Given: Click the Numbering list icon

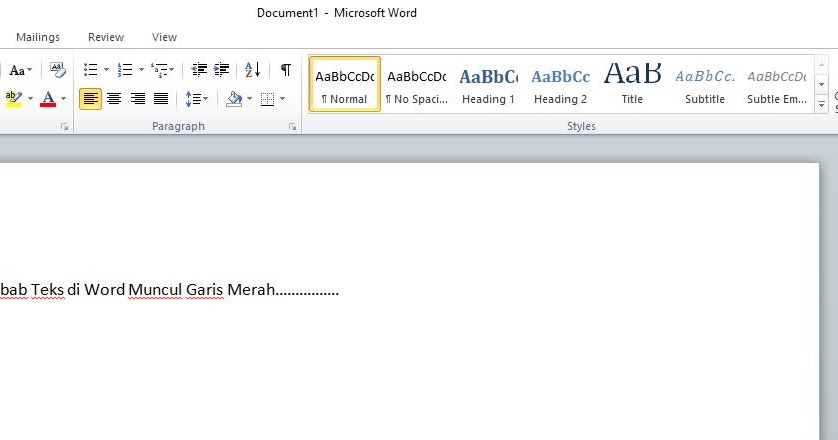Looking at the screenshot, I should point(125,70).
